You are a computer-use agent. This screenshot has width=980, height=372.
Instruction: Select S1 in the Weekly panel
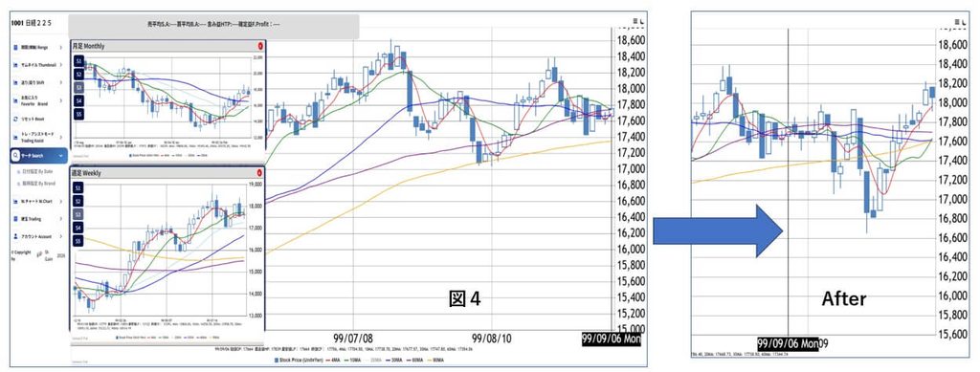(x=78, y=187)
